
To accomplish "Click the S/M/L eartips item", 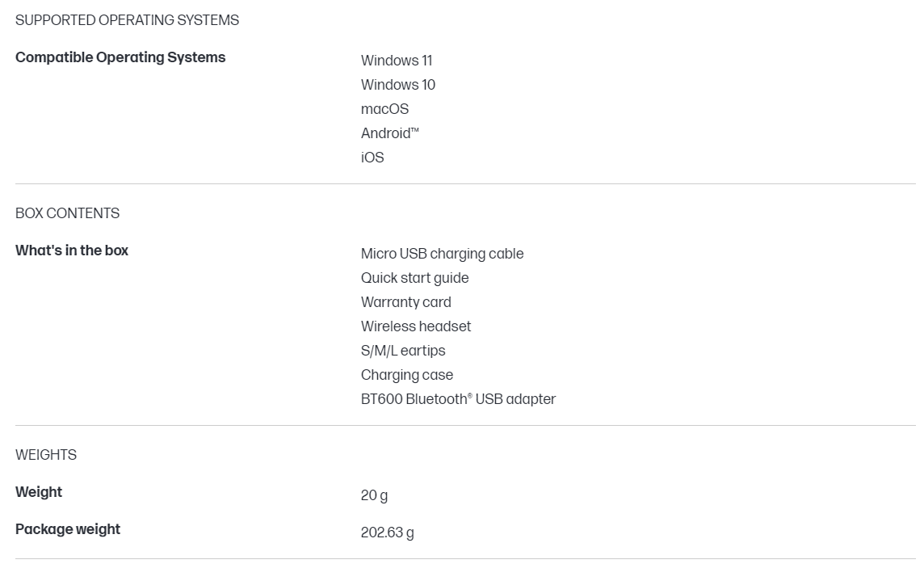I will (403, 351).
